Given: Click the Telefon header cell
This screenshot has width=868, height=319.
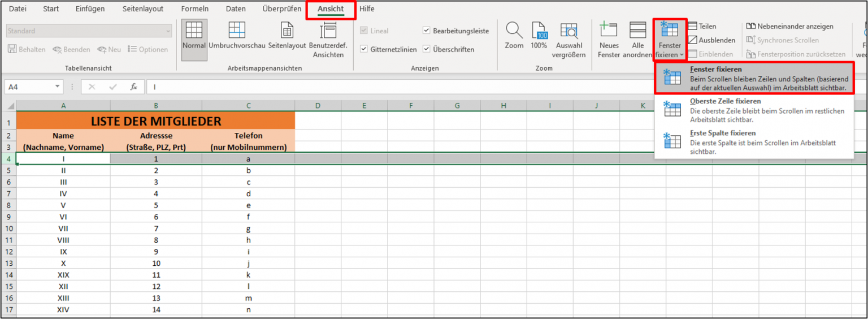Looking at the screenshot, I should (249, 136).
